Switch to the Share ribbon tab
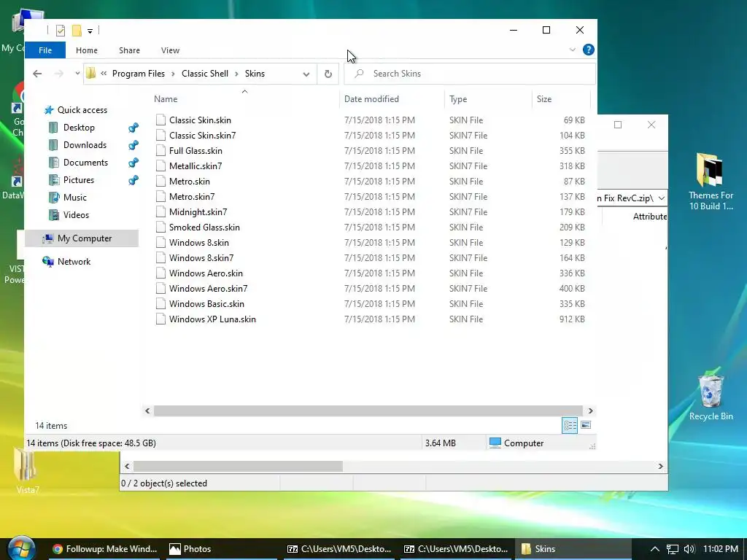This screenshot has height=560, width=747. pos(129,50)
